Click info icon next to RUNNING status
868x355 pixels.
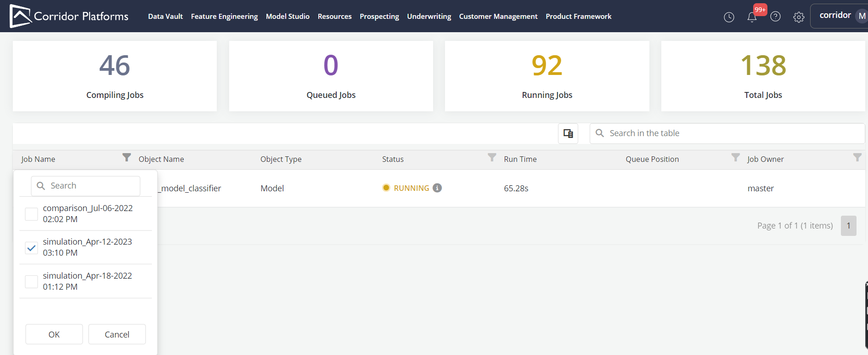[437, 188]
